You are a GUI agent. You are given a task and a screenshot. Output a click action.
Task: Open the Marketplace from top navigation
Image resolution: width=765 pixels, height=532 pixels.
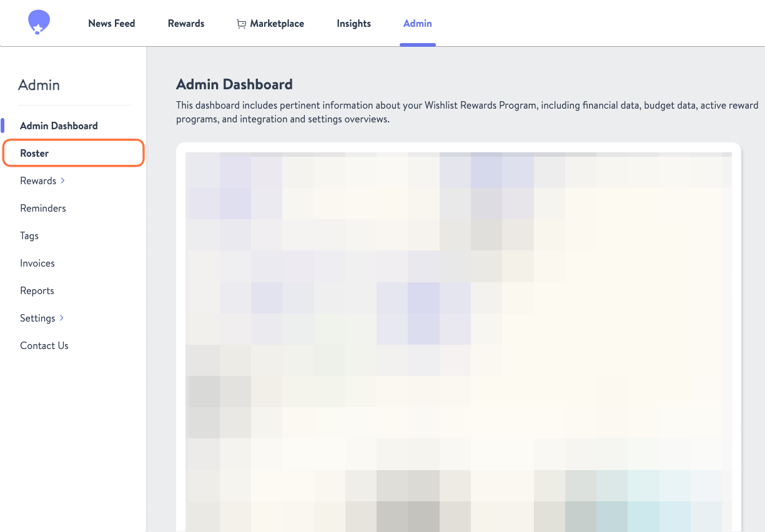[277, 23]
